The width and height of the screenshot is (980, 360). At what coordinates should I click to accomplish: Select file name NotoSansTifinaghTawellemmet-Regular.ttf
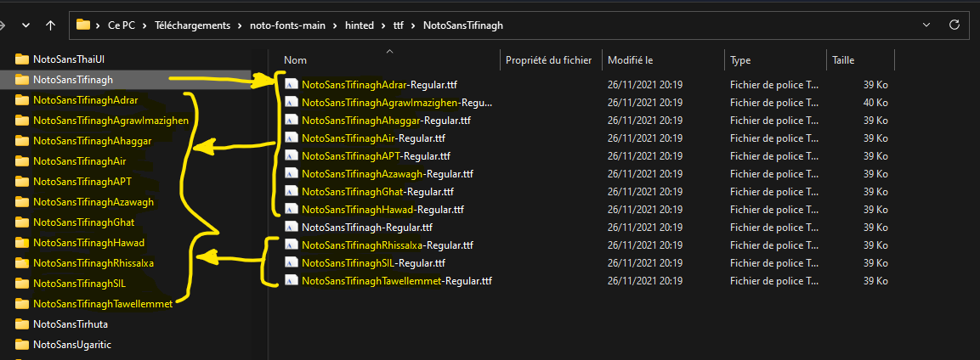click(397, 281)
